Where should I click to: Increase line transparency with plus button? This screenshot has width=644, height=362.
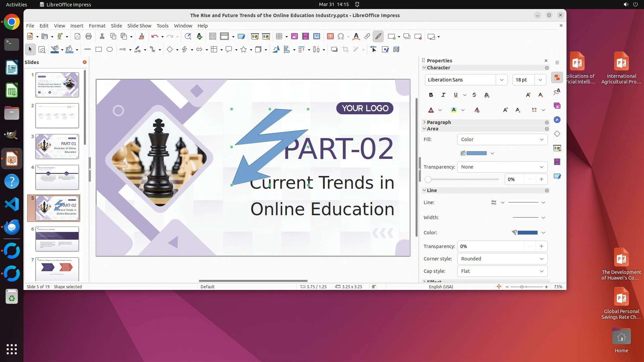pyautogui.click(x=541, y=246)
